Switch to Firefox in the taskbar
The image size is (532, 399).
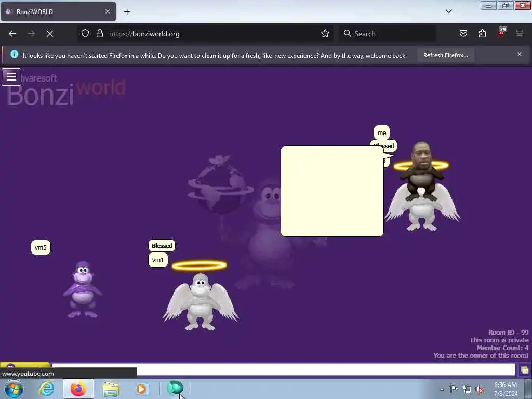click(x=78, y=389)
